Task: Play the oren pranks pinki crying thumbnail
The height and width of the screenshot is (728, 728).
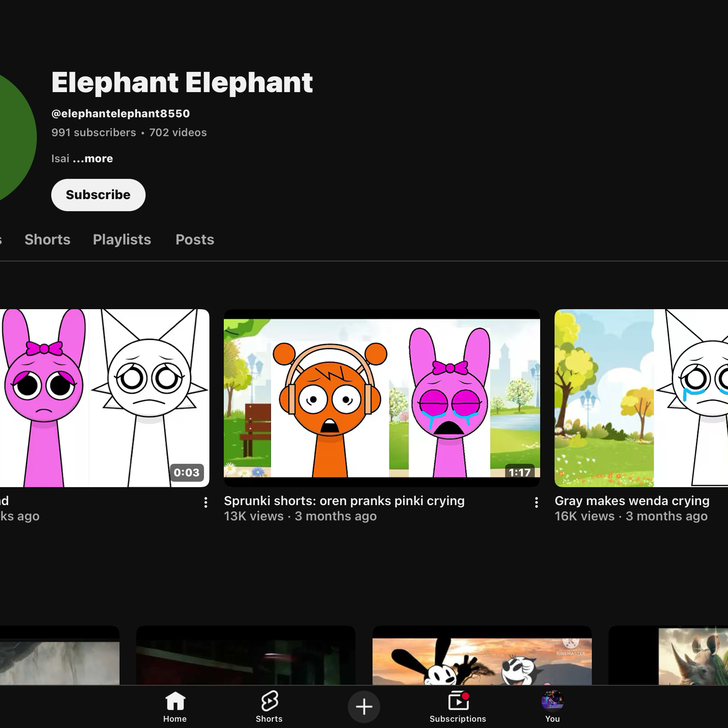Action: click(382, 398)
